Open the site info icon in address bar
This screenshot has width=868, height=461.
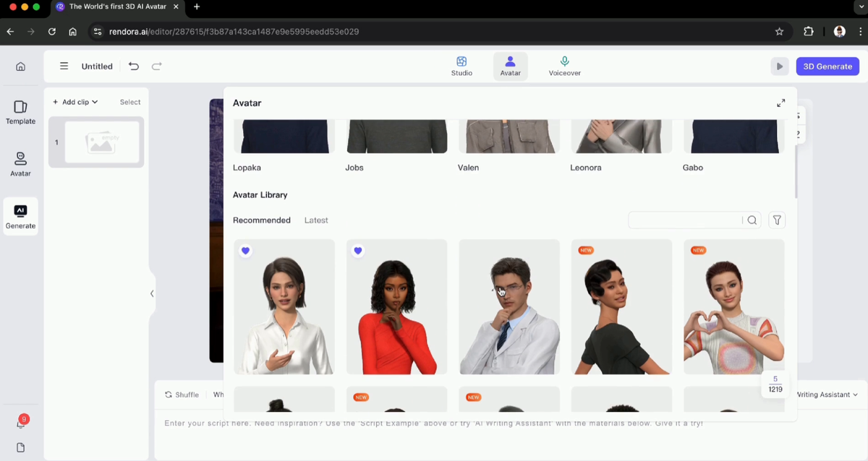[x=98, y=32]
